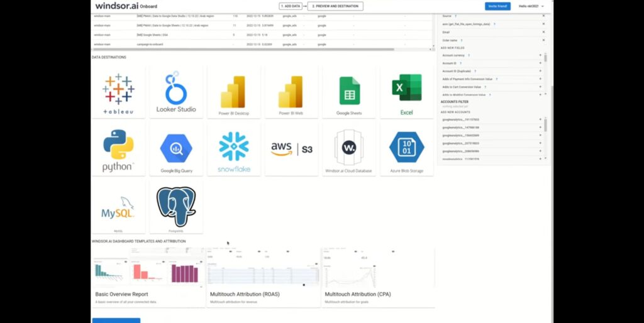
Task: Show help for Account currency field
Action: [x=469, y=55]
